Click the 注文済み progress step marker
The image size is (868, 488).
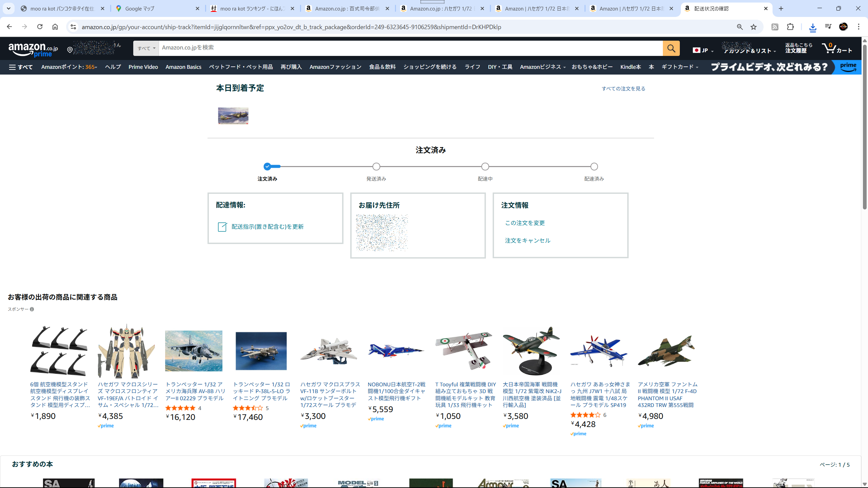[267, 166]
